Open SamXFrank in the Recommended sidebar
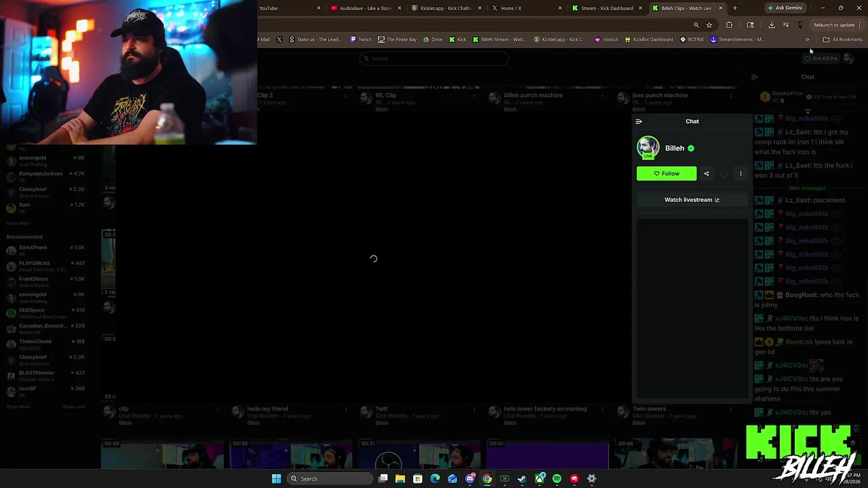 [x=45, y=250]
